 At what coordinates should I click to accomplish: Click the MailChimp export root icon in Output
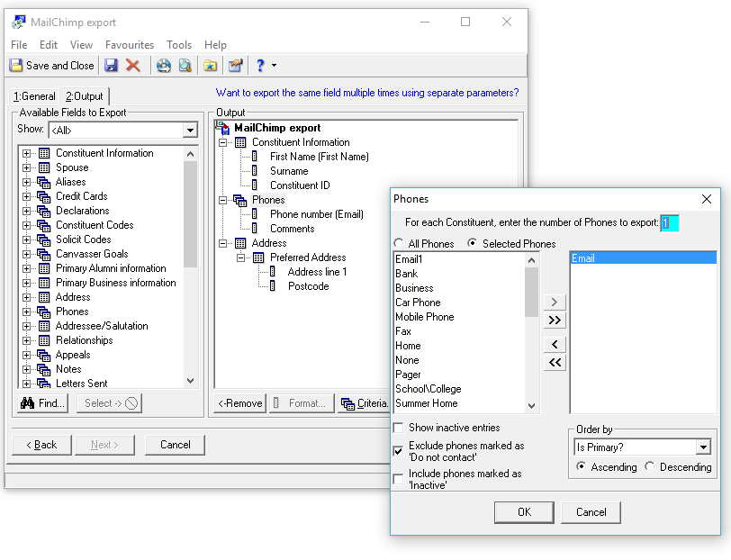click(x=223, y=128)
